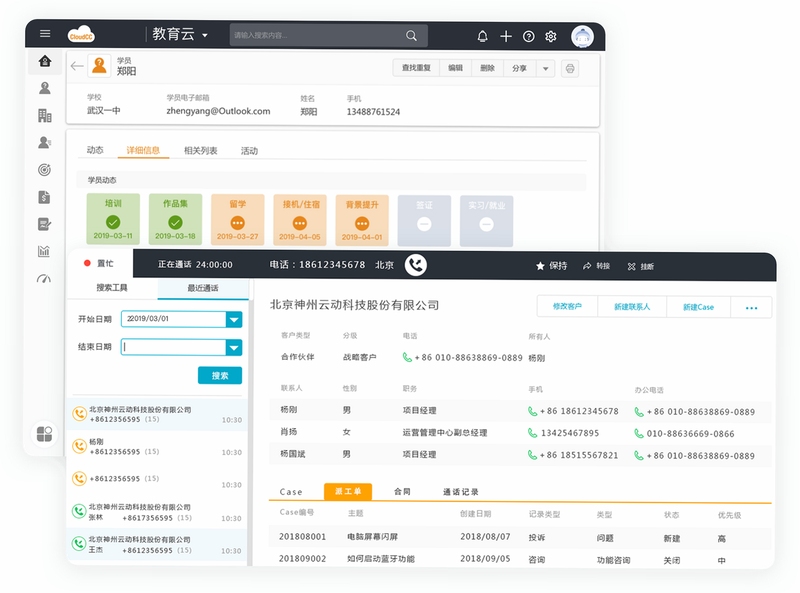This screenshot has height=593, width=800.
Task: Expand the more actions arrow next to 分享
Action: (545, 68)
